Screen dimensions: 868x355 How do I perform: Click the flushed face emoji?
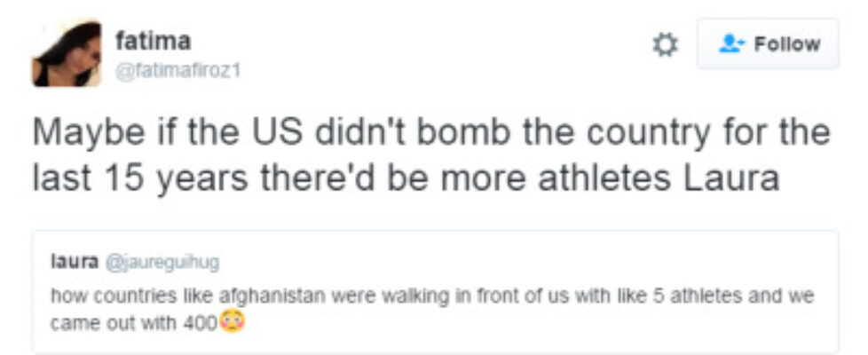pos(232,322)
